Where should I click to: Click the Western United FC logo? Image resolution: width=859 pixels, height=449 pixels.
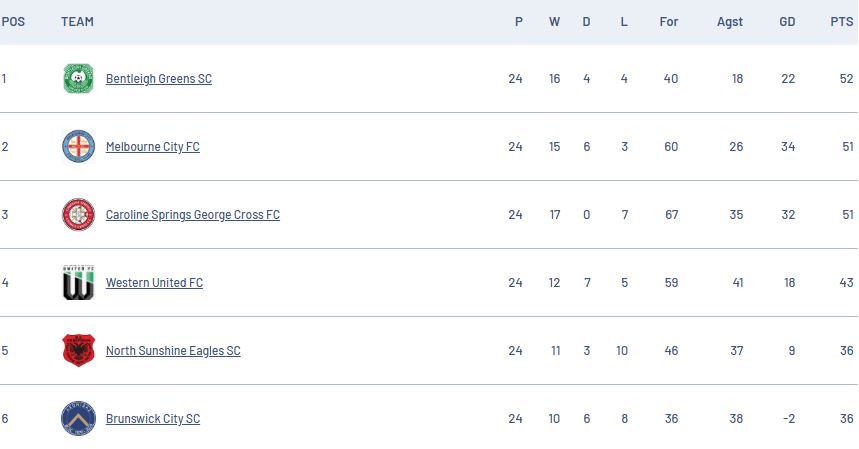click(x=78, y=283)
